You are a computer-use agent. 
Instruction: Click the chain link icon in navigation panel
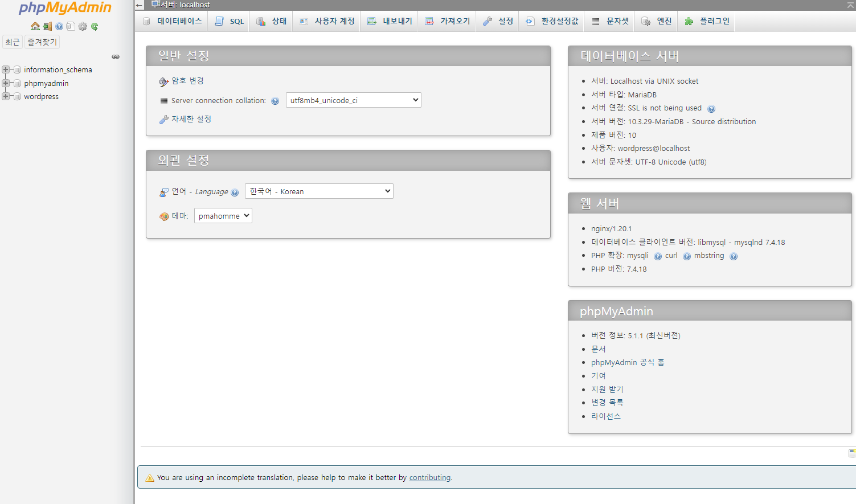point(116,56)
